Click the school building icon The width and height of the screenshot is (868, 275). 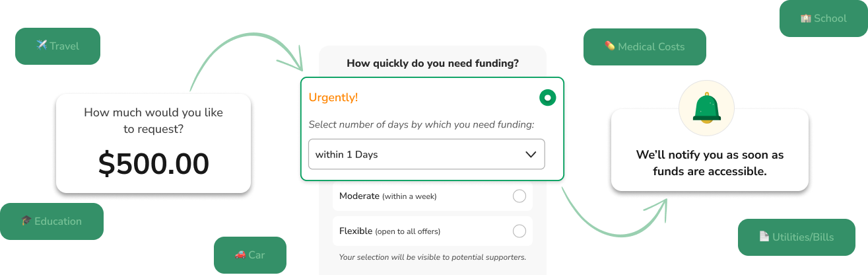tap(805, 19)
